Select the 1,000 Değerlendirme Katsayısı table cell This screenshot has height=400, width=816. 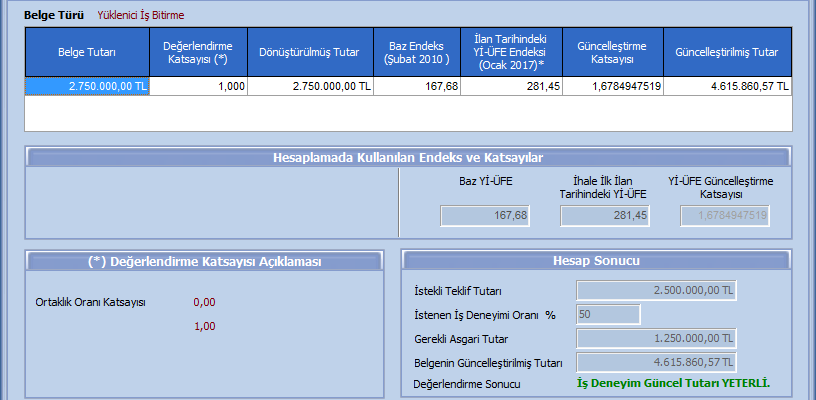pos(198,87)
